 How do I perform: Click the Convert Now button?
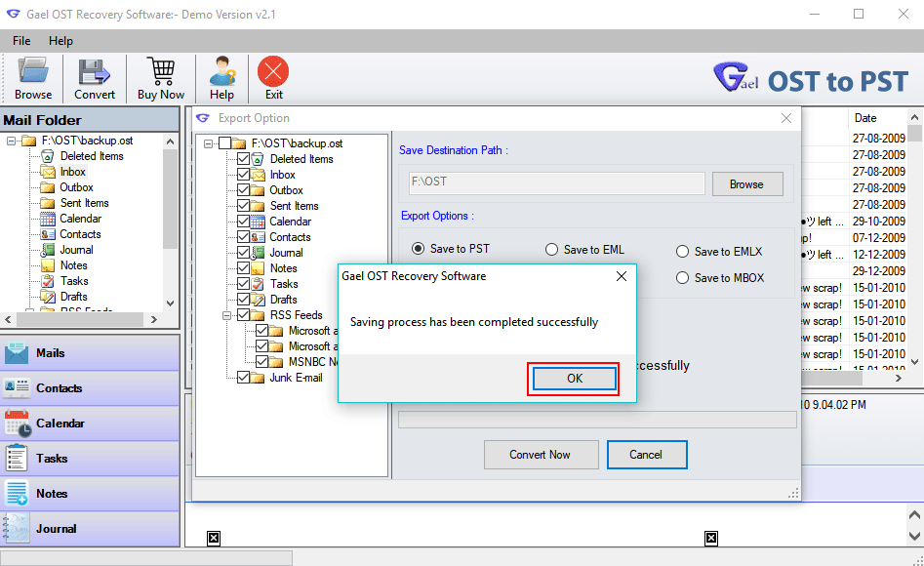(541, 455)
